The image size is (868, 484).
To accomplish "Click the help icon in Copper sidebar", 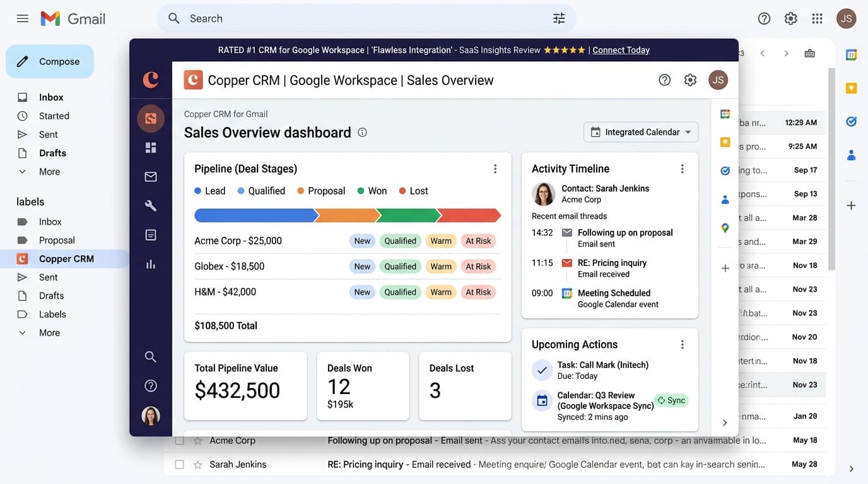I will [151, 386].
